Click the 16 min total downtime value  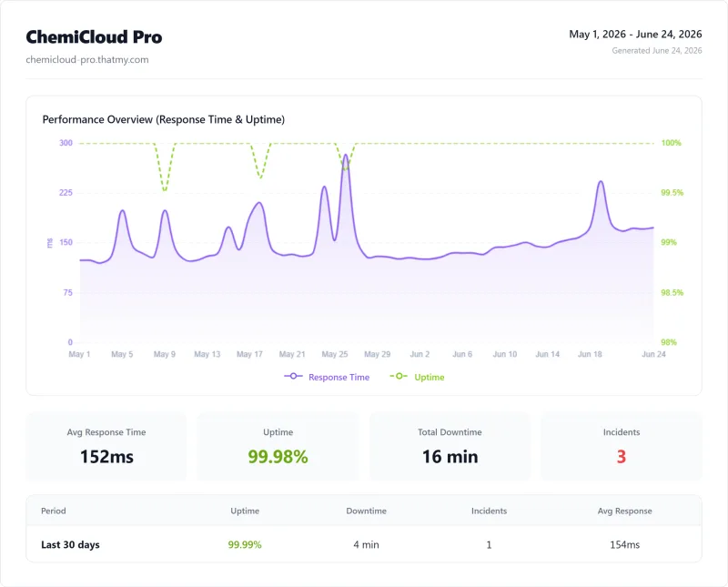coord(450,457)
